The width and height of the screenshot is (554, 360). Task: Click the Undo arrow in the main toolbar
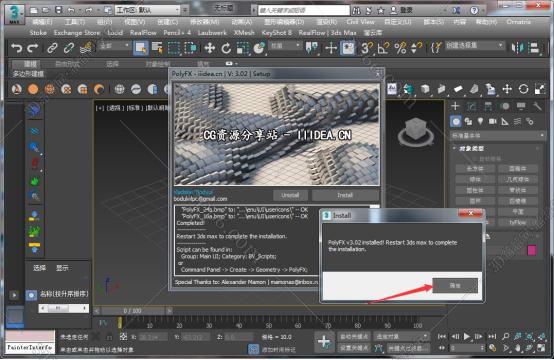[x=16, y=48]
